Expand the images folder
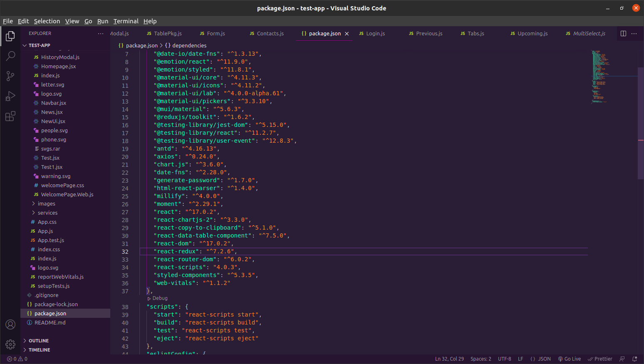This screenshot has width=644, height=364. [x=46, y=204]
